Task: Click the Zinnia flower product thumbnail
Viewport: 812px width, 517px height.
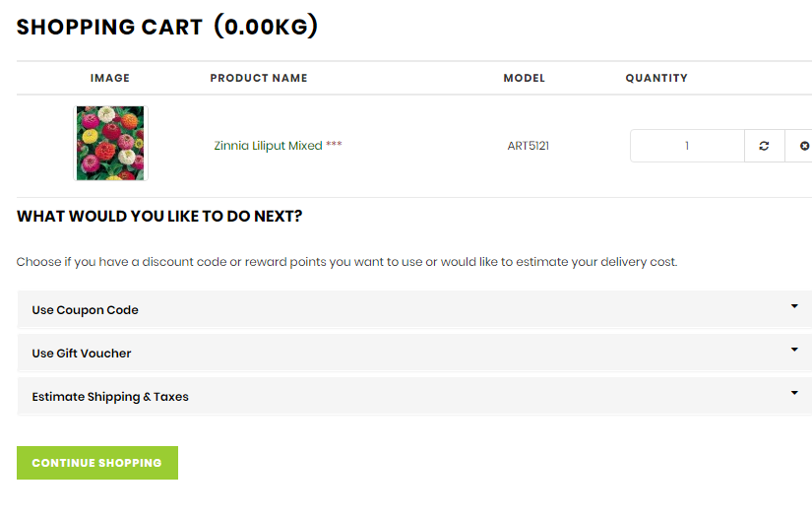Action: click(x=110, y=143)
